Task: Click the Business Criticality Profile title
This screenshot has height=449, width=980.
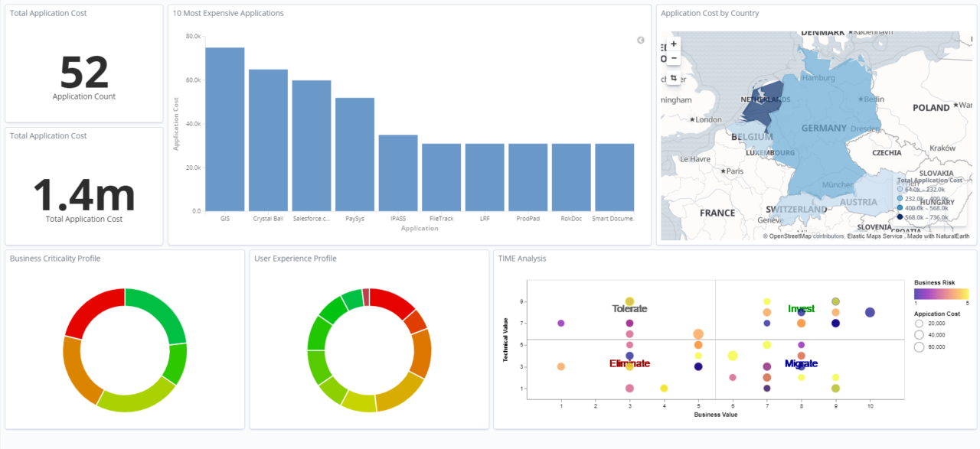Action: point(55,259)
